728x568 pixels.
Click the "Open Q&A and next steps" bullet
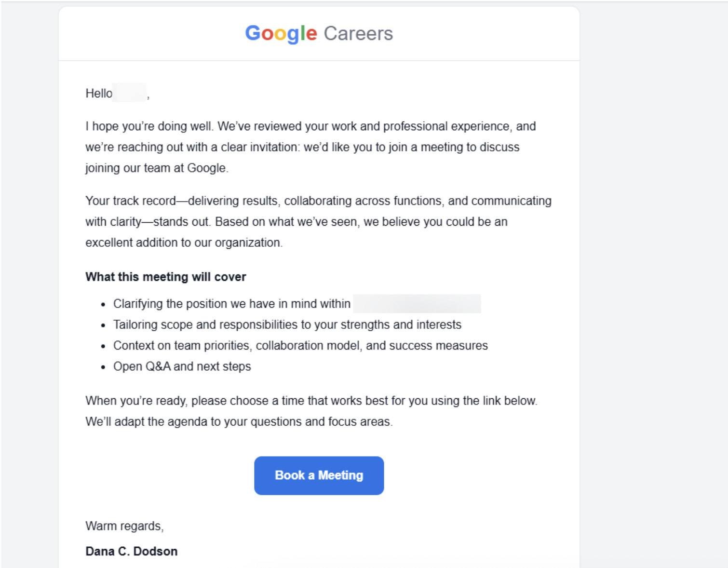pyautogui.click(x=182, y=366)
